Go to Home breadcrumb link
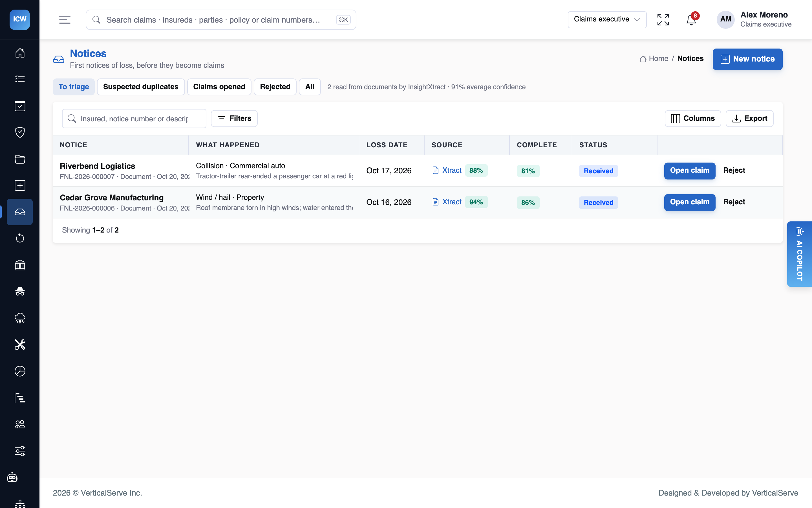The height and width of the screenshot is (508, 812). 654,59
